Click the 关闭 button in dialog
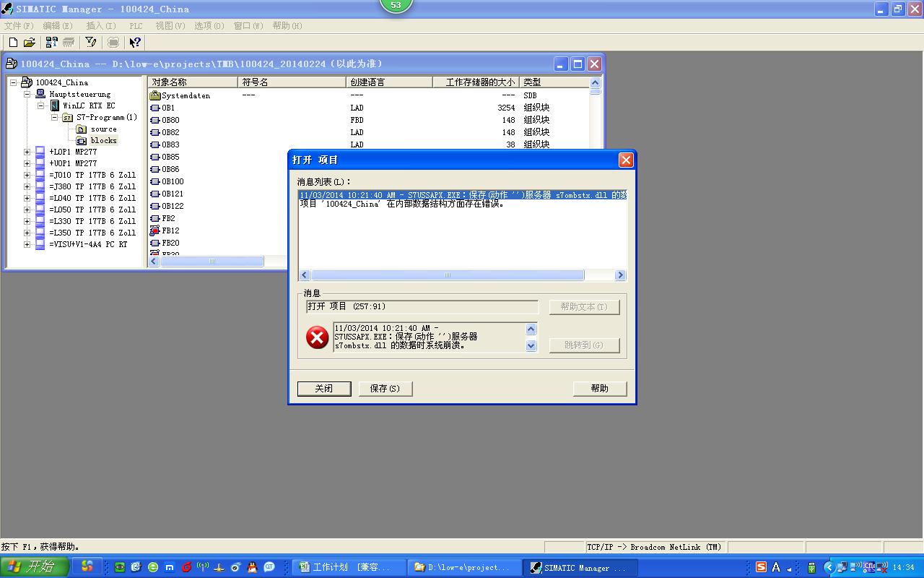The image size is (924, 578). pyautogui.click(x=324, y=388)
